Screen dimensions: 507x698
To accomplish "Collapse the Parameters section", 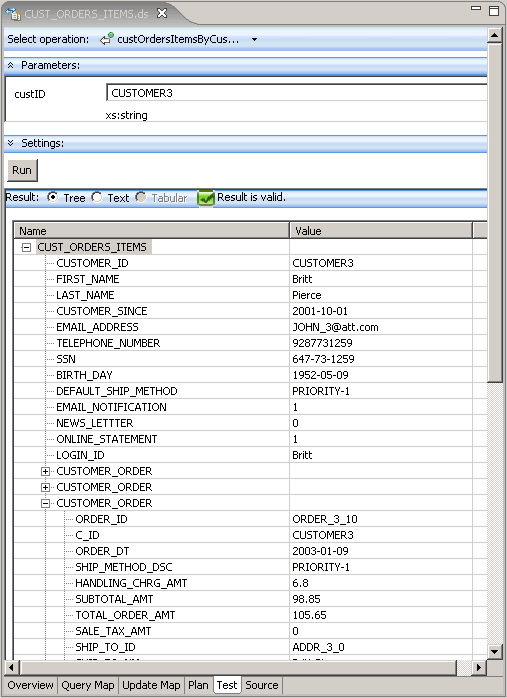I will pos(11,65).
